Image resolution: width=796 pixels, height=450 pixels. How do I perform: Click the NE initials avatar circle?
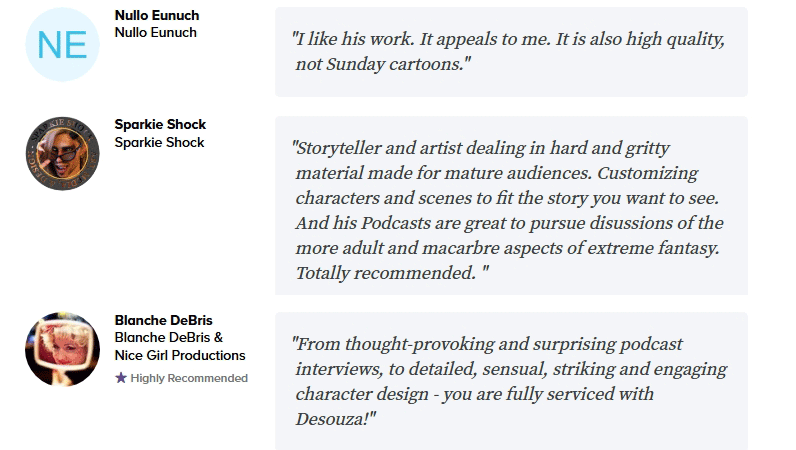(x=62, y=44)
